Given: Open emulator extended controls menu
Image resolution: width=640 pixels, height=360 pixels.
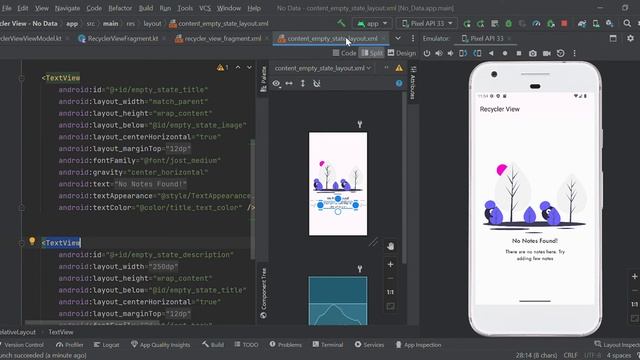Looking at the screenshot, I should (x=574, y=53).
